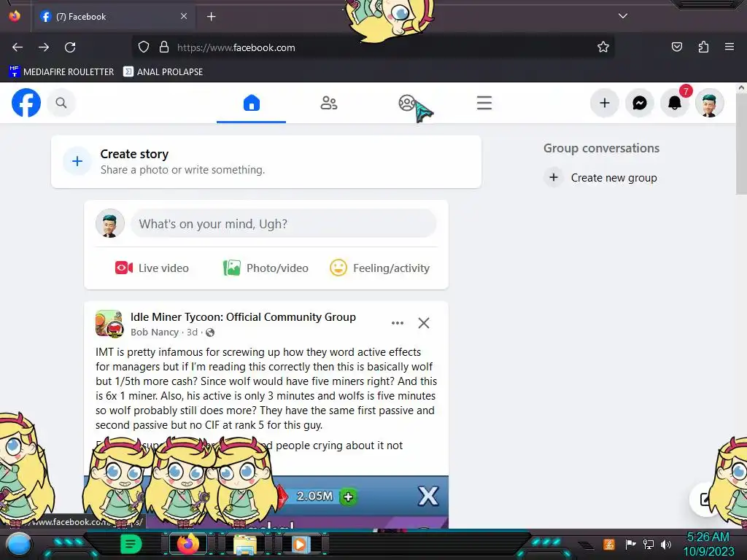Open Bob Nancy's profile link
Screen dimensions: 747x560
(x=155, y=332)
